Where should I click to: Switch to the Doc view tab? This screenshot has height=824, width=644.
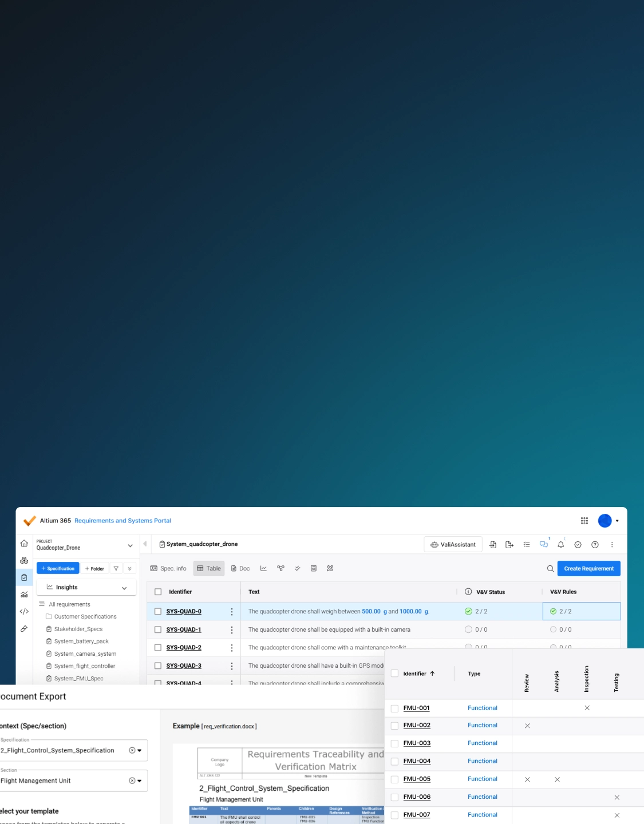240,569
